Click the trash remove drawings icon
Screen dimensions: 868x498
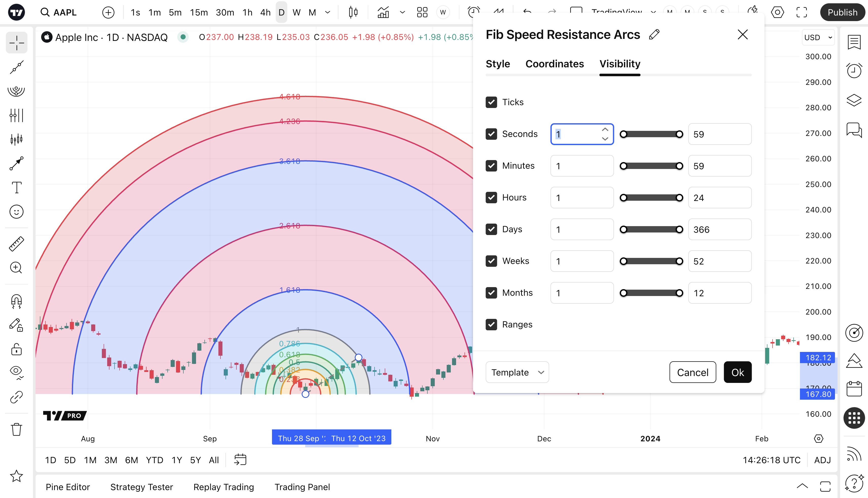pyautogui.click(x=16, y=429)
